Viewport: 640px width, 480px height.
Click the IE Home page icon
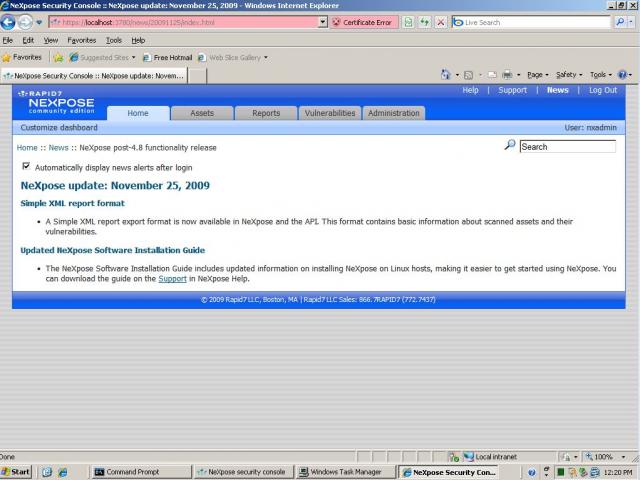point(445,75)
